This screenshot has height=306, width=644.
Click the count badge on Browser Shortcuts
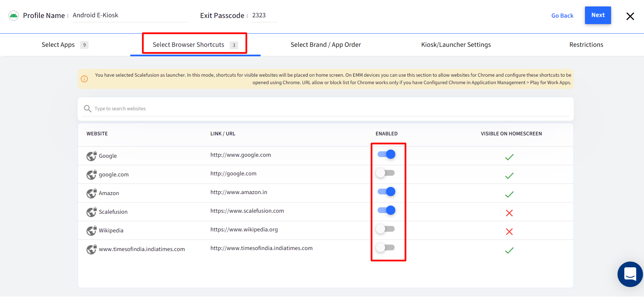pyautogui.click(x=234, y=45)
